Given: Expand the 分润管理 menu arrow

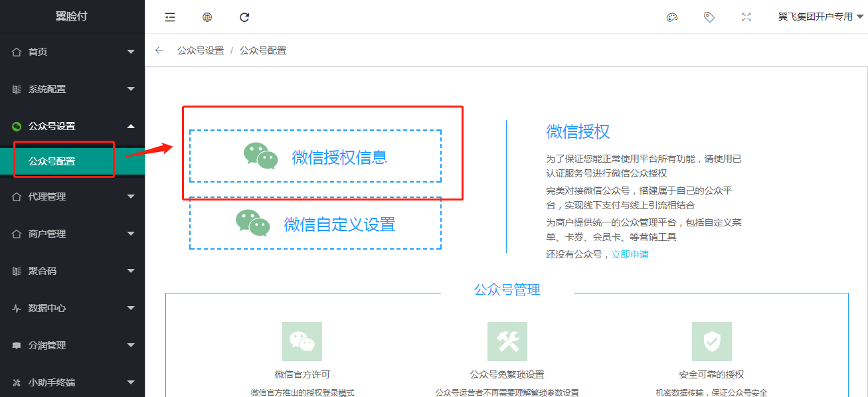Looking at the screenshot, I should [131, 345].
